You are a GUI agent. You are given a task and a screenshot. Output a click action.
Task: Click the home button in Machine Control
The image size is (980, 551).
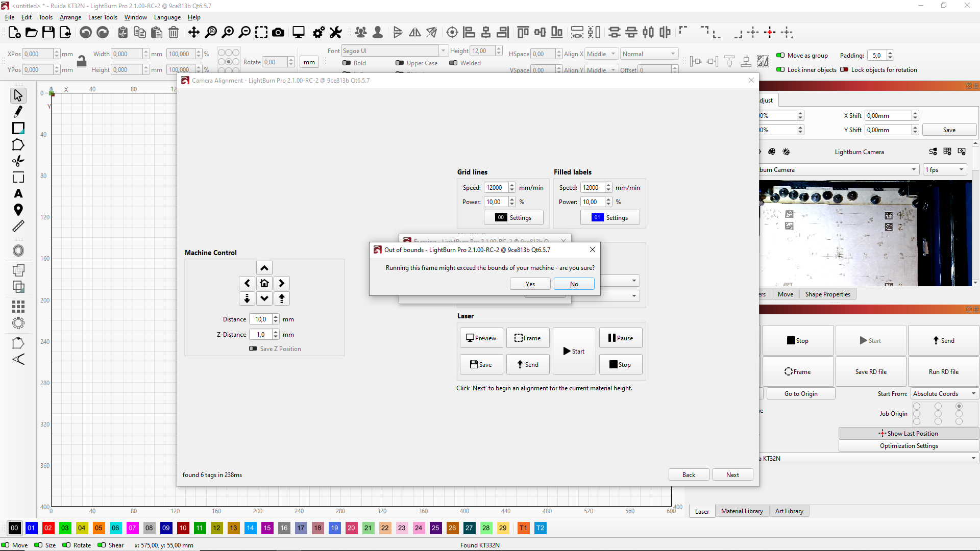click(x=264, y=283)
